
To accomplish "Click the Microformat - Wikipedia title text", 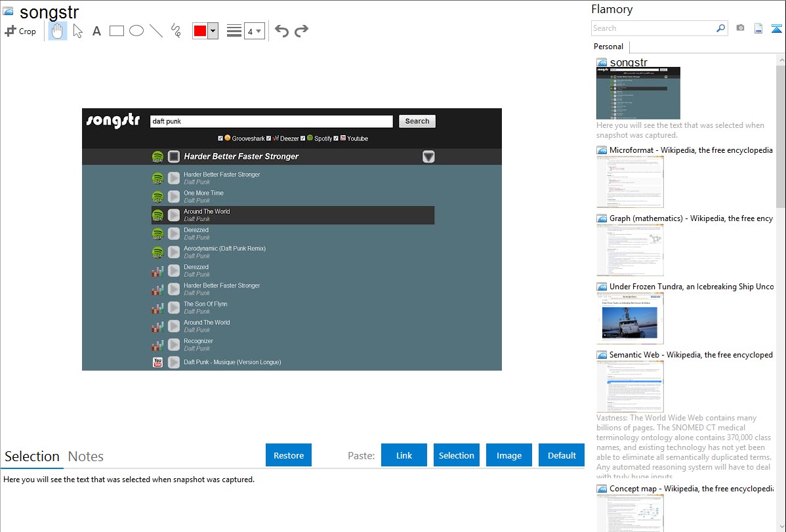I will pos(691,150).
